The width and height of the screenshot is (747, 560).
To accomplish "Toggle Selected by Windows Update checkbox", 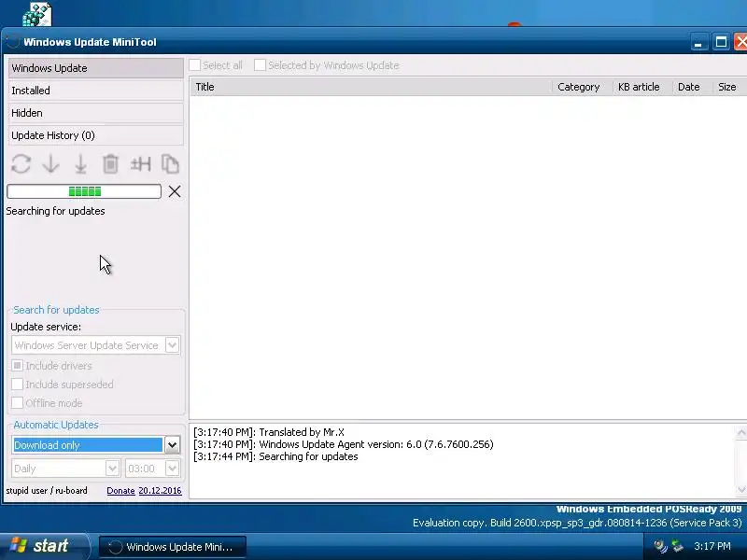I will point(260,65).
